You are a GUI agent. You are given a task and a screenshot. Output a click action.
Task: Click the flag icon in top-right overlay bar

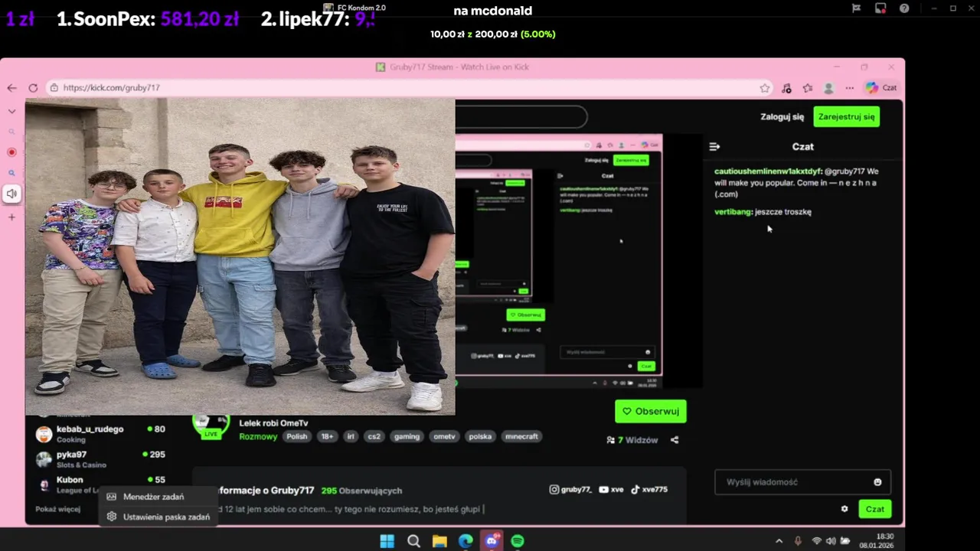[x=857, y=8]
